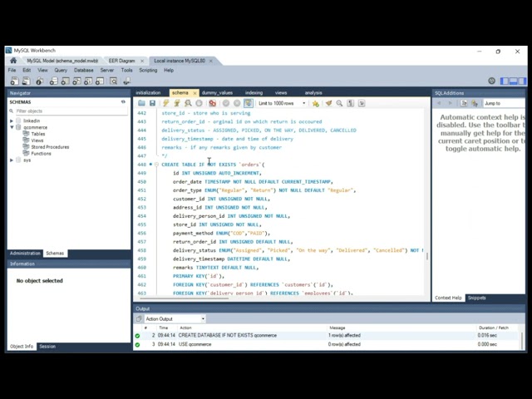Viewport: 532px width, 399px height.
Task: Create a new table toolbar icon
Action: click(65, 81)
